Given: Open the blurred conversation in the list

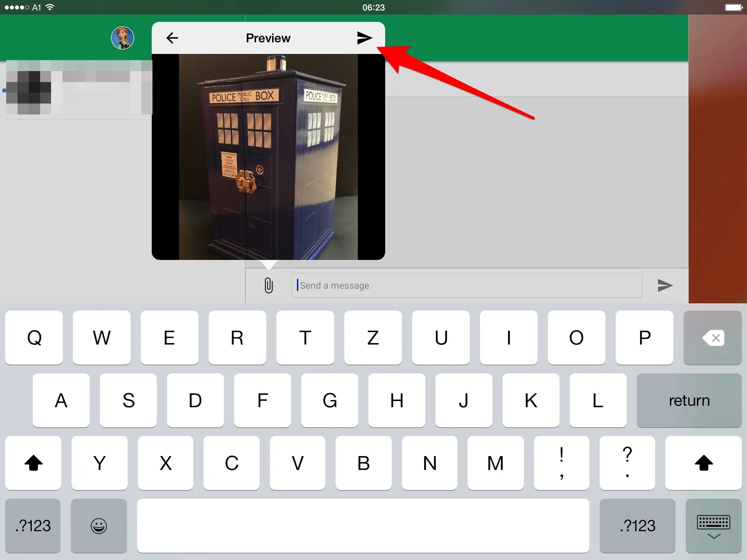Looking at the screenshot, I should click(x=78, y=89).
